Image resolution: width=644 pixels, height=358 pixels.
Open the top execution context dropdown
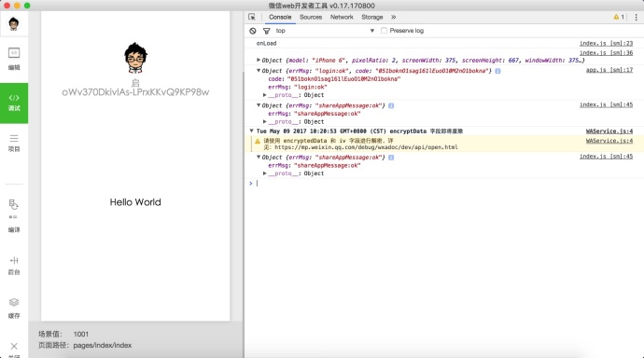pyautogui.click(x=325, y=31)
